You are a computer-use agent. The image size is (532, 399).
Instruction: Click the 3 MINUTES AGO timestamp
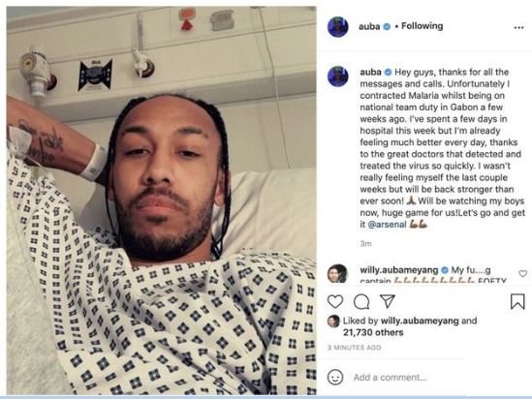(355, 348)
